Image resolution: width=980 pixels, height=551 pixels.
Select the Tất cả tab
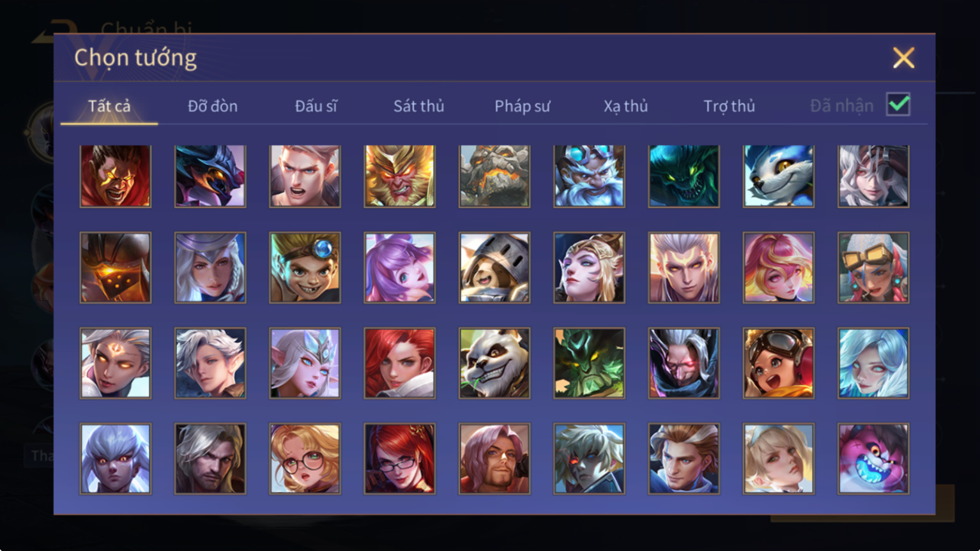coord(109,106)
